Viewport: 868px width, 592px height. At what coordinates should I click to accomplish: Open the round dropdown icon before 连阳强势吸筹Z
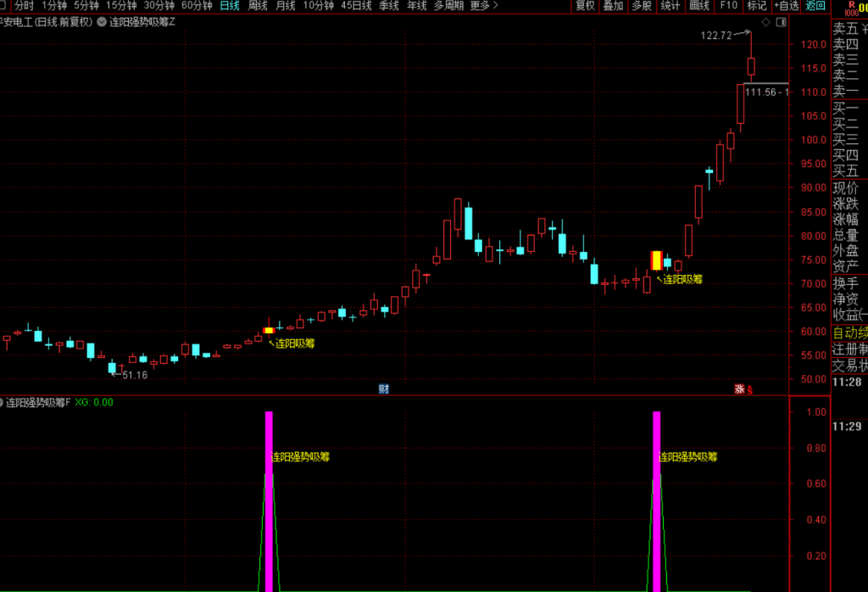[102, 22]
